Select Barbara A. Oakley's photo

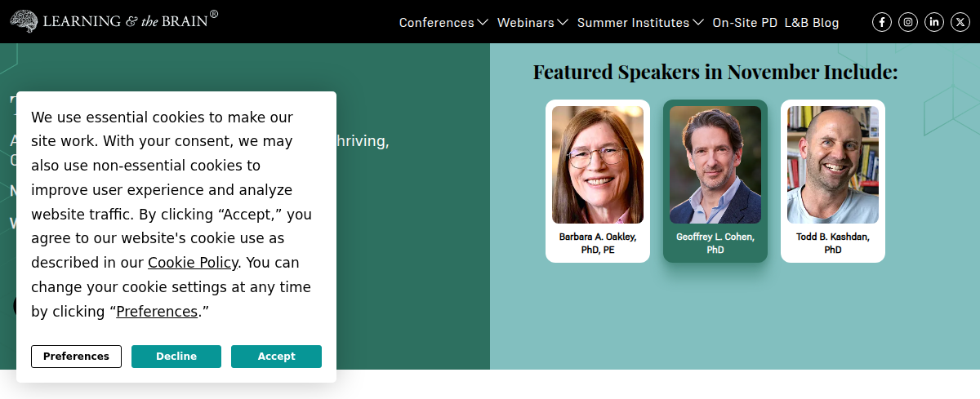(598, 165)
